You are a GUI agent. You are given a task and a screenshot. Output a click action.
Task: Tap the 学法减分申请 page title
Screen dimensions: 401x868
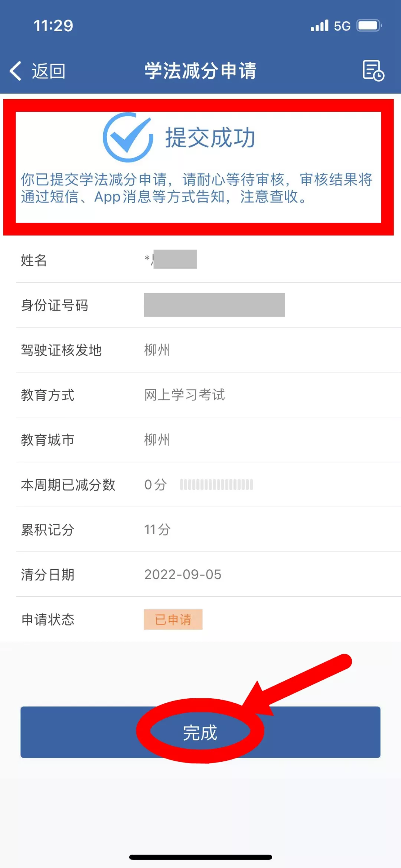point(200,71)
